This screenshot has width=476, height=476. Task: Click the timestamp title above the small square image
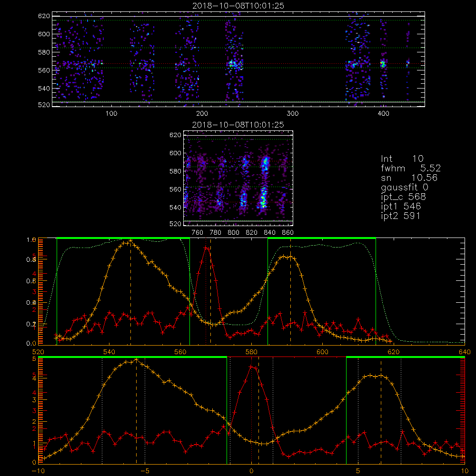pos(238,125)
